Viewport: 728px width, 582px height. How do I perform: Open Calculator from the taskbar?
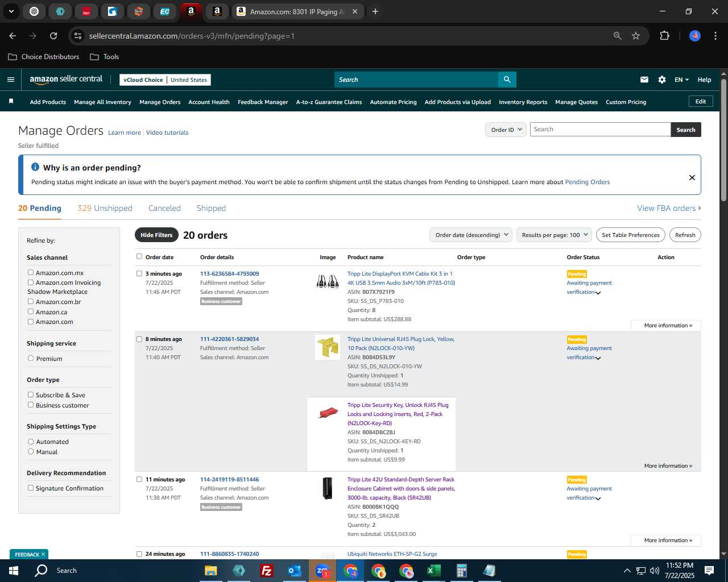pyautogui.click(x=461, y=571)
